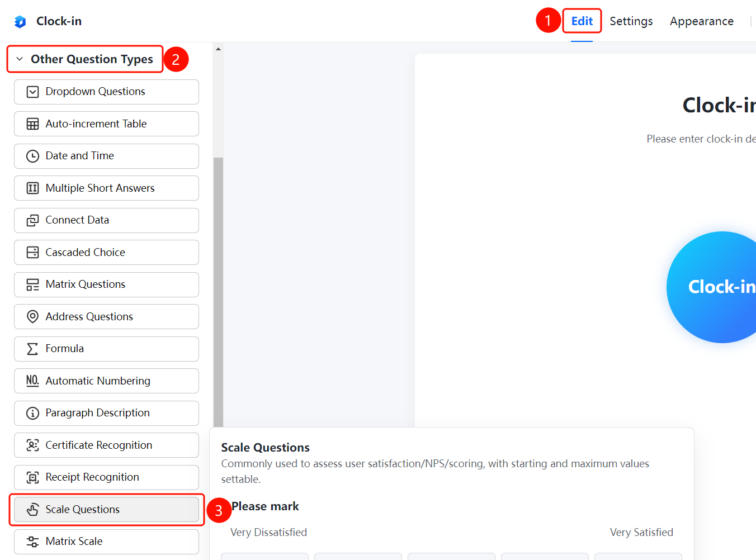Click the Clock-in app logo icon
The image size is (756, 560).
click(x=20, y=22)
